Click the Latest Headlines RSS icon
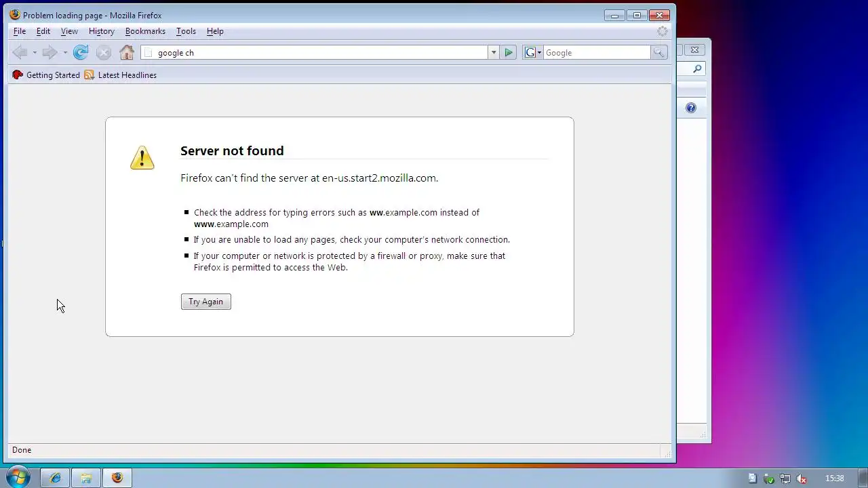The height and width of the screenshot is (488, 868). pyautogui.click(x=90, y=75)
